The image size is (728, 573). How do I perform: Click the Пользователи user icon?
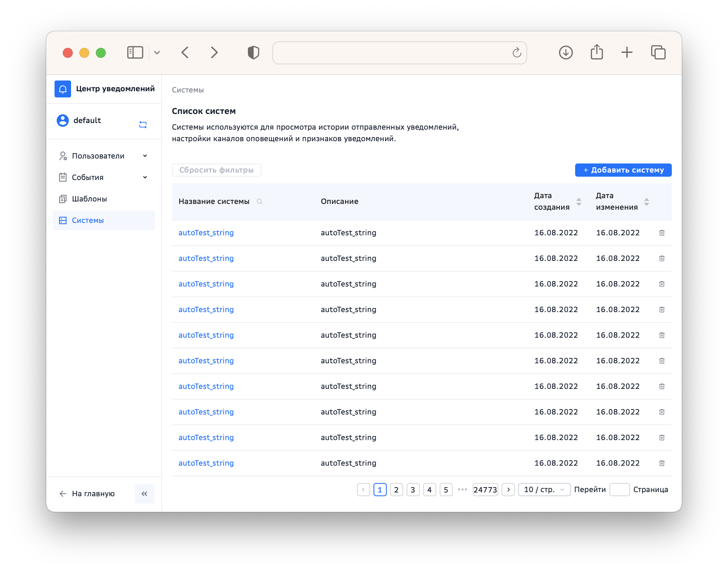tap(63, 156)
